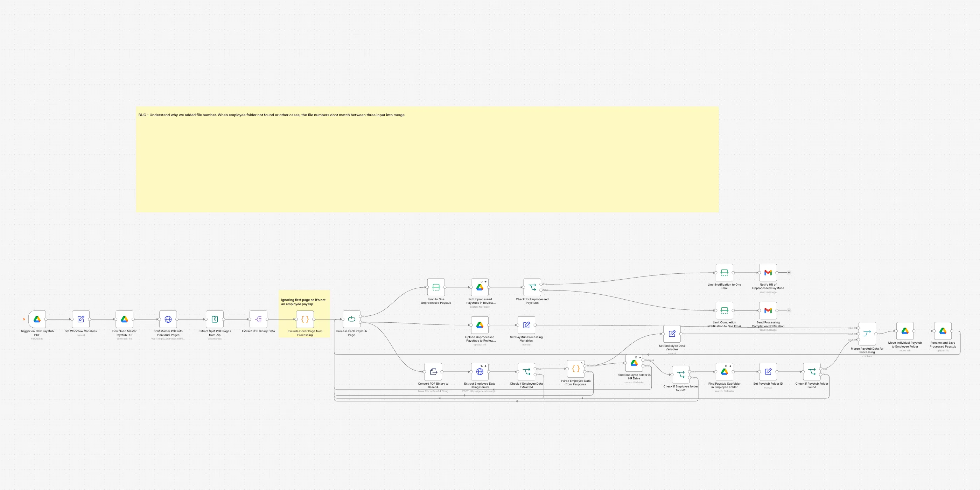Screen dimensions: 980x490
Task: Click Notify HR of Unprocessed Paystubs Gmail node
Action: point(768,273)
